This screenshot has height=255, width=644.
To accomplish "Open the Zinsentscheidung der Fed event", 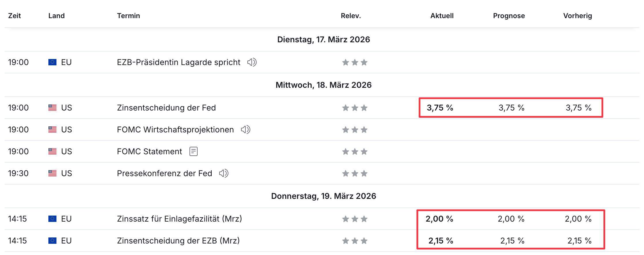I will pos(166,108).
